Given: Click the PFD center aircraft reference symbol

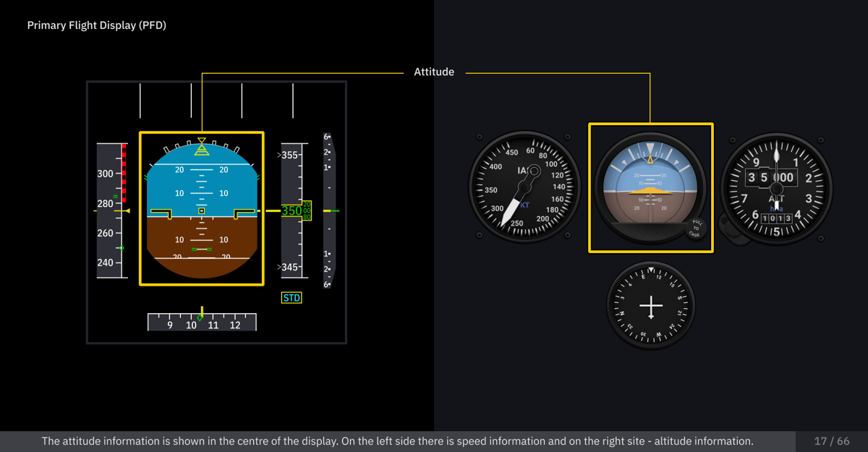Looking at the screenshot, I should click(x=202, y=211).
